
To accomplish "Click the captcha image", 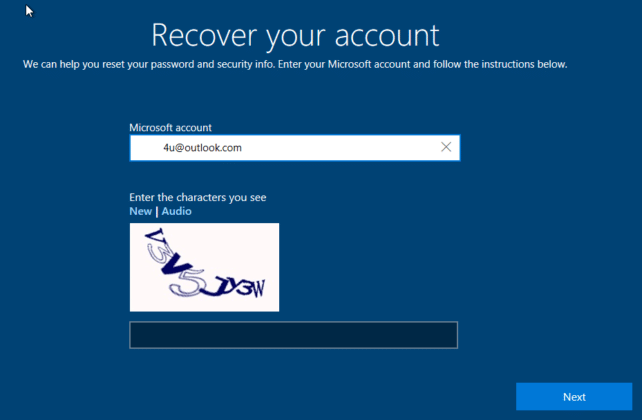I will point(204,267).
